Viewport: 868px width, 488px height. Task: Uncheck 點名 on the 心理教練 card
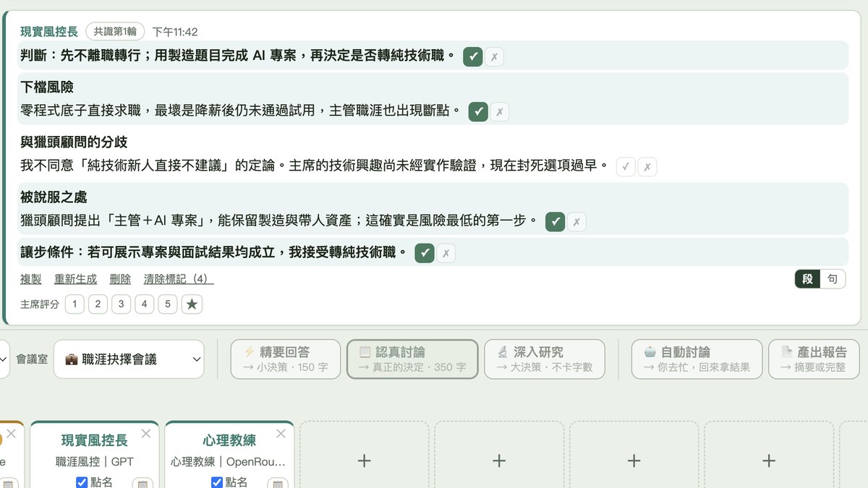click(217, 482)
